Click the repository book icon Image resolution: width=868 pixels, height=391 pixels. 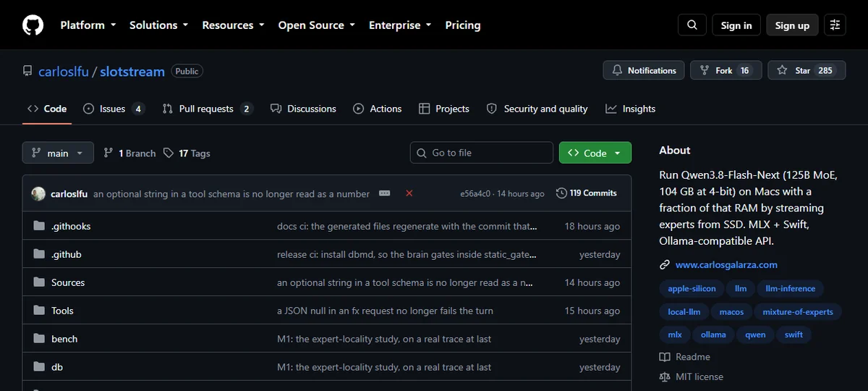tap(27, 71)
